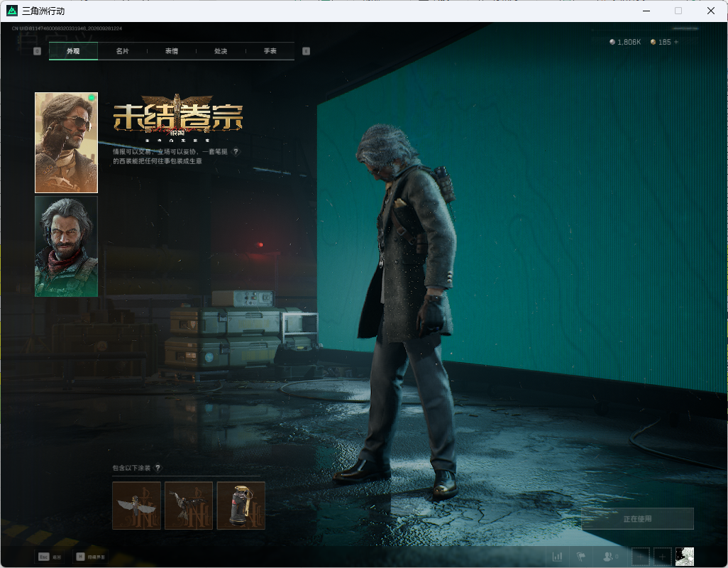Click the 三角洲行动 app logo in title bar
Viewport: 728px width, 568px height.
(12, 11)
